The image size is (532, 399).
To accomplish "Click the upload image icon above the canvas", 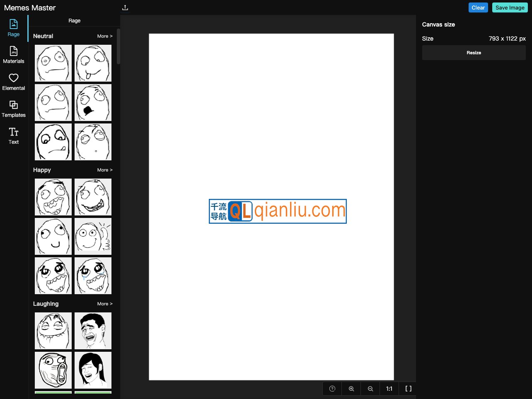I will (125, 7).
